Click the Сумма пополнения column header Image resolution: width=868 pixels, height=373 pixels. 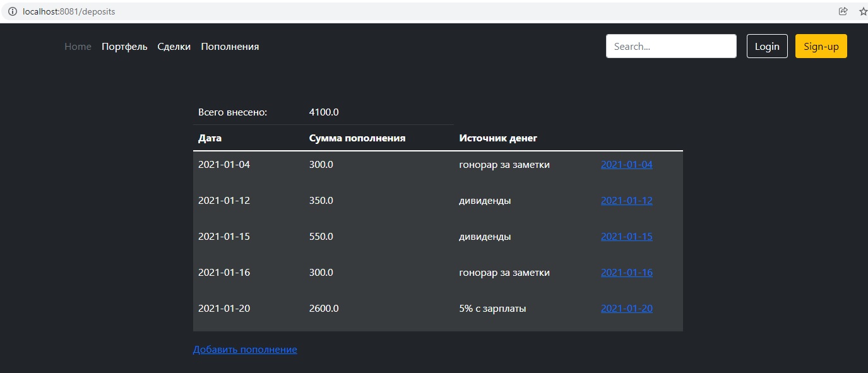(357, 137)
